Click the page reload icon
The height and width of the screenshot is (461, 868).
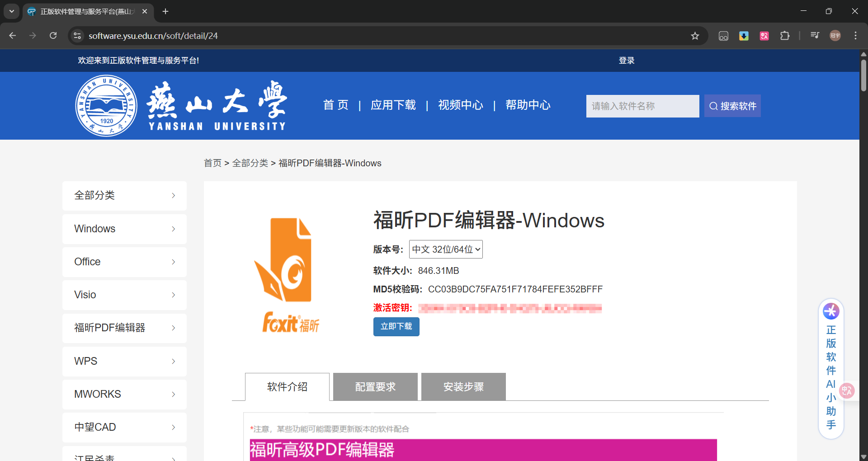(53, 35)
